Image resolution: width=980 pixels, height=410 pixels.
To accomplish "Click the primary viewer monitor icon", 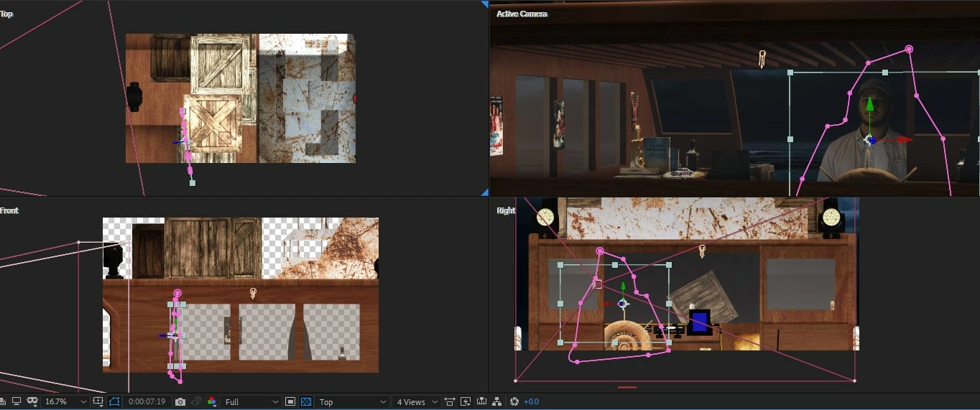I will tap(17, 402).
